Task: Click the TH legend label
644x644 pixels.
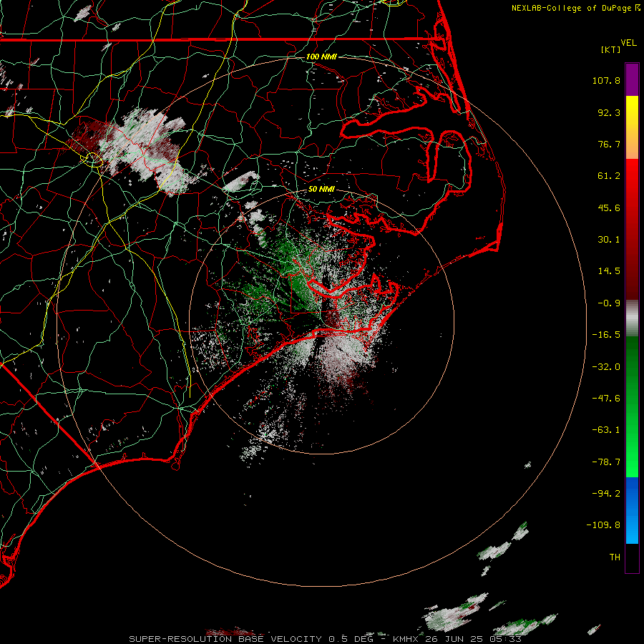Action: [615, 557]
